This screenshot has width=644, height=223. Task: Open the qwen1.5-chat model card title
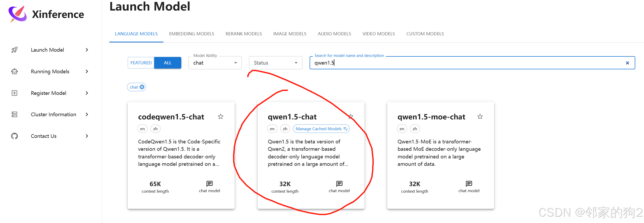(292, 117)
